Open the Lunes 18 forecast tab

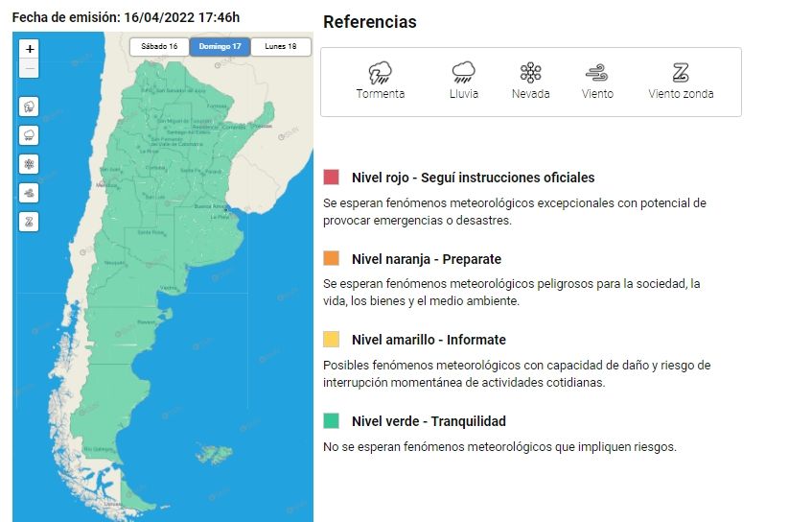point(281,47)
